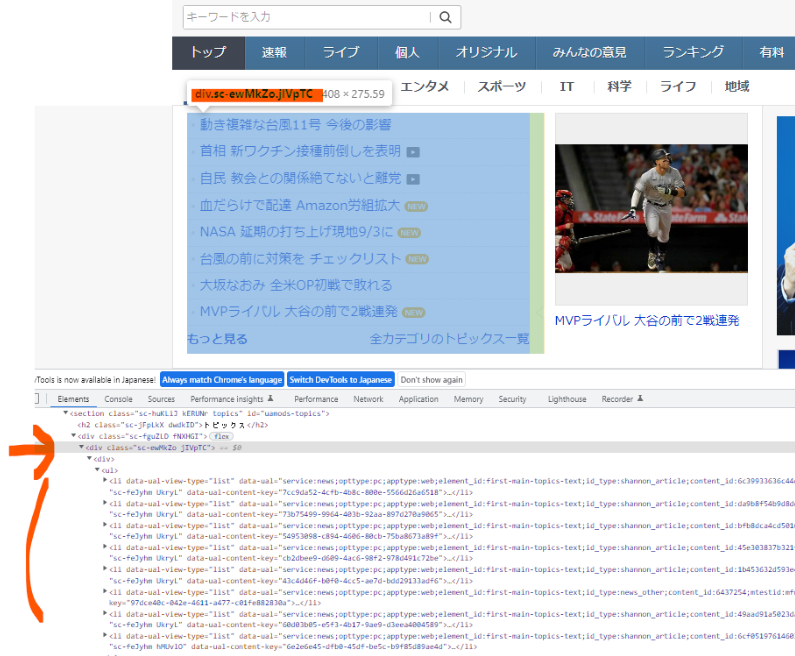Collapse the ul node
Viewport: 795px width, 656px height.
98,470
